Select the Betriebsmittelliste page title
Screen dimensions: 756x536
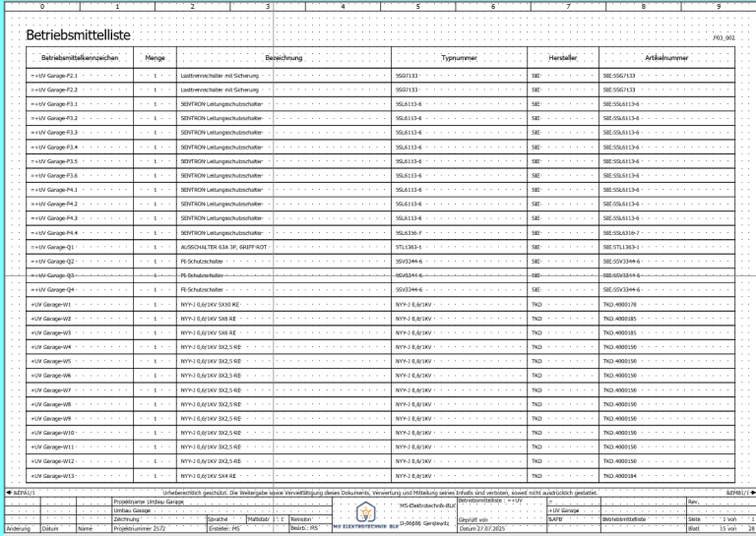tap(78, 34)
